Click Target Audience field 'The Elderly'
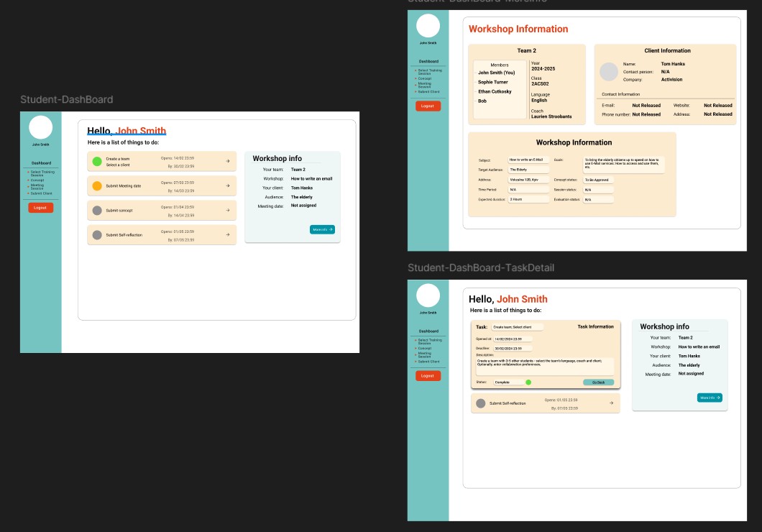 point(528,170)
